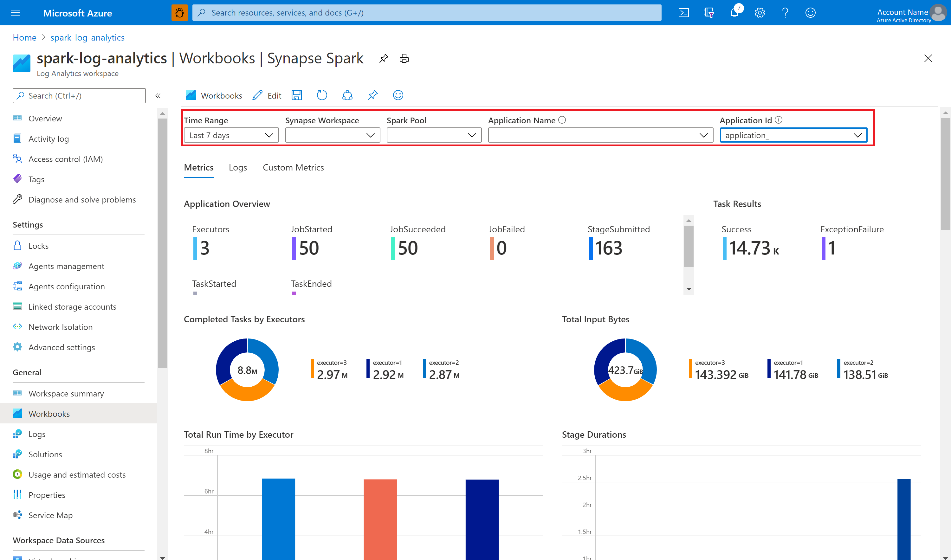Click the print/export icon near title
This screenshot has height=560, width=951.
(405, 58)
